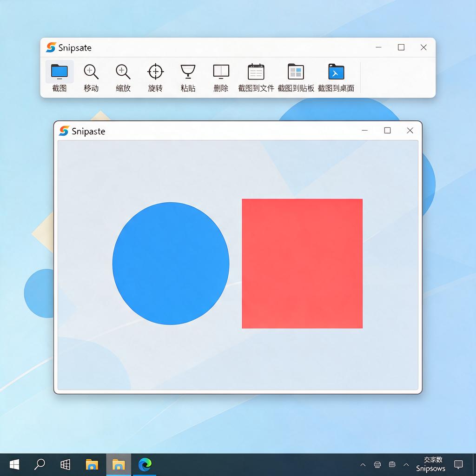Screen dimensions: 476x476
Task: Choose the 移动 move tool
Action: pyautogui.click(x=91, y=78)
